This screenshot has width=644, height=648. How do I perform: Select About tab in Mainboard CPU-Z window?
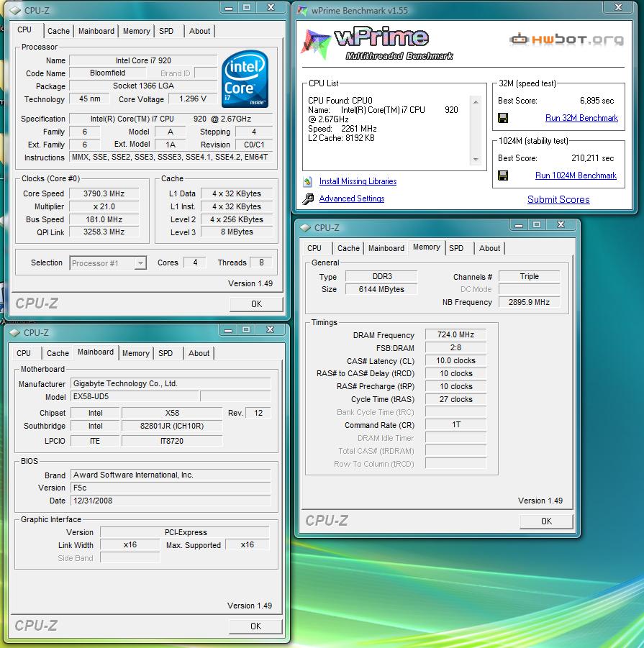(199, 353)
